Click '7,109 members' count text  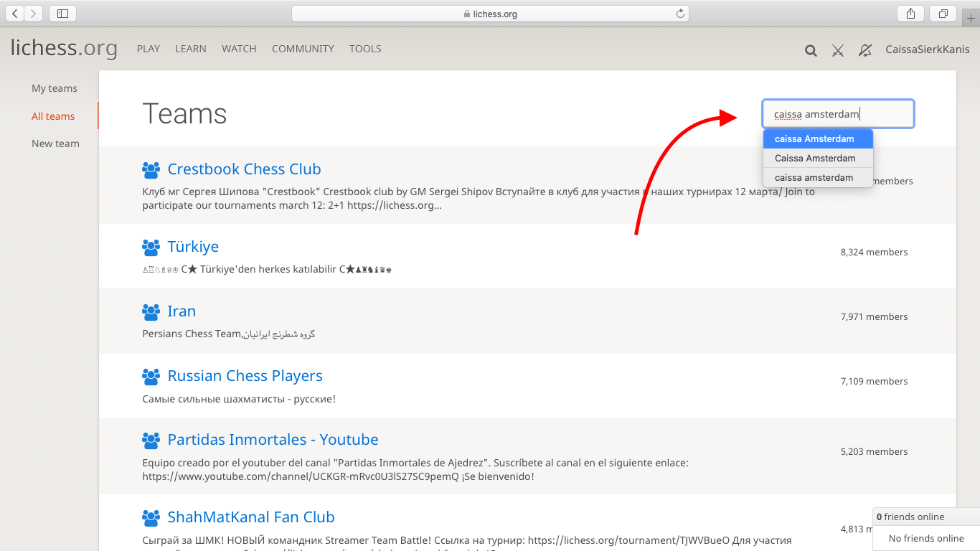coord(874,381)
